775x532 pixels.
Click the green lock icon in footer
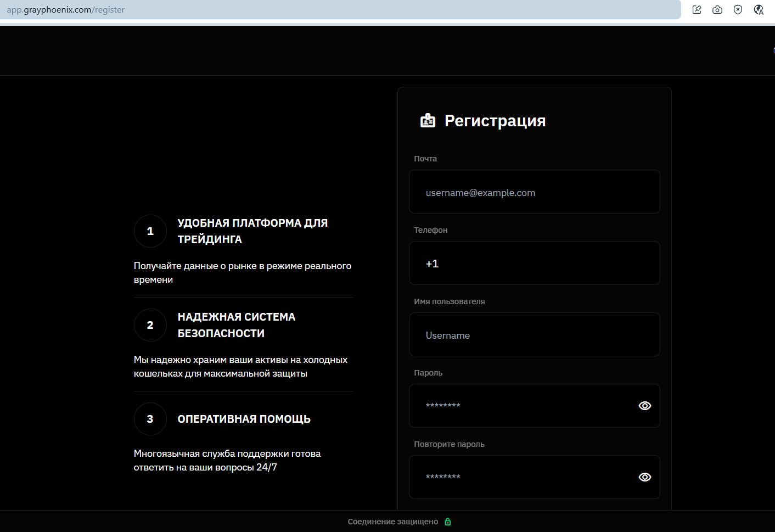click(448, 522)
